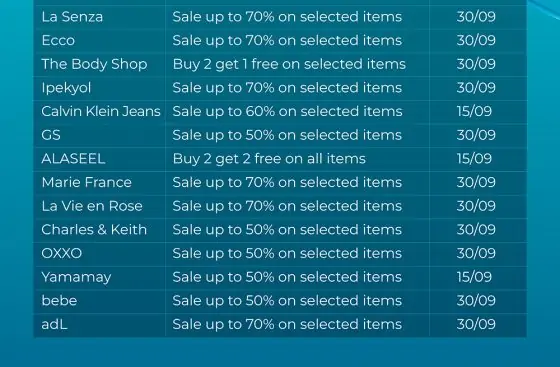Click the ALASEEL brand name

73,159
